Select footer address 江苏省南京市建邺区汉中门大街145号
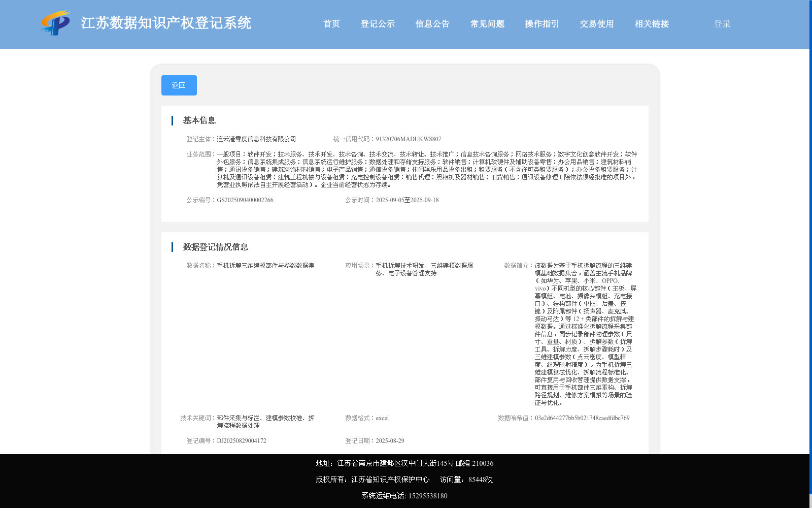The height and width of the screenshot is (508, 812). 395,463
